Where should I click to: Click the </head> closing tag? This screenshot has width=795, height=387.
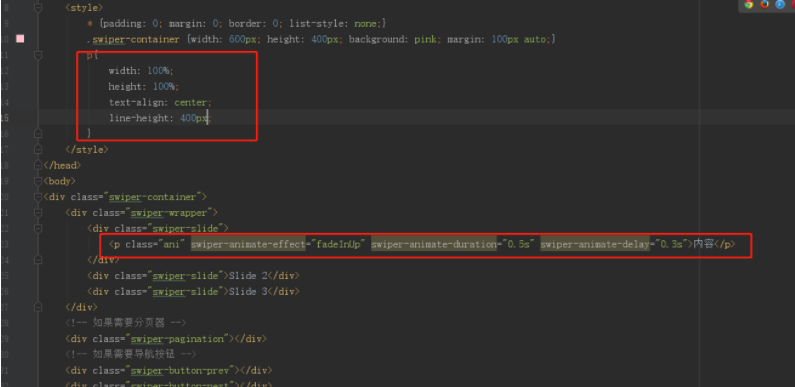[x=62, y=165]
